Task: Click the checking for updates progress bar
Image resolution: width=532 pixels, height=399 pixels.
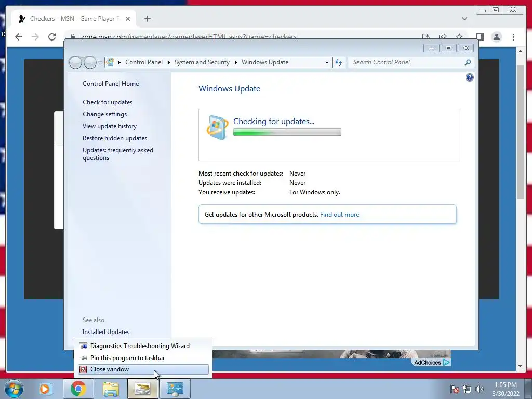Action: [287, 132]
